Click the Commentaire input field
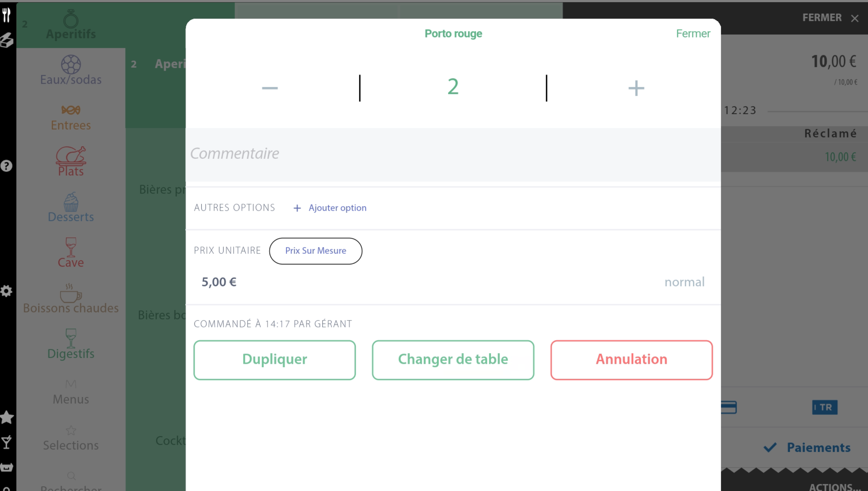Image resolution: width=868 pixels, height=491 pixels. (453, 154)
